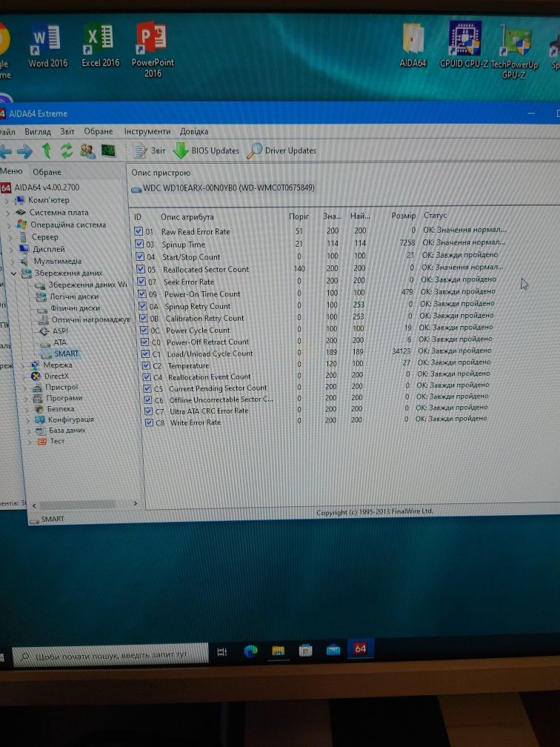Expand the Комп'ютер tree node
Screen dimensions: 560x747
[7, 201]
